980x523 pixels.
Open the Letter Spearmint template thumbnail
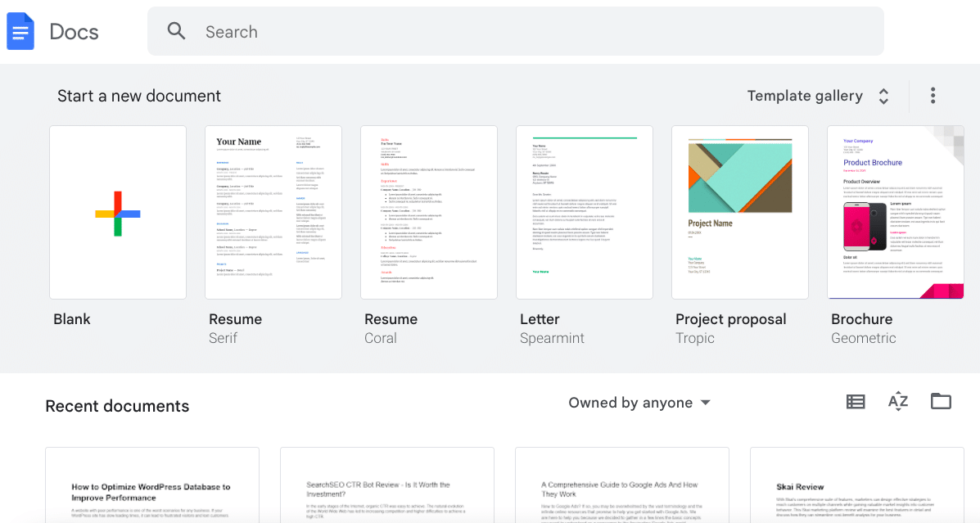(585, 213)
